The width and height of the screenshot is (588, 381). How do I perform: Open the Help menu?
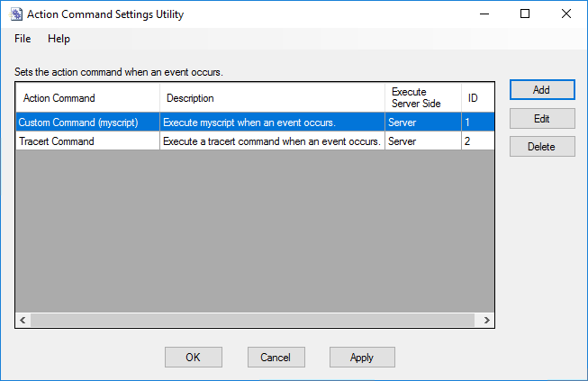(x=59, y=39)
